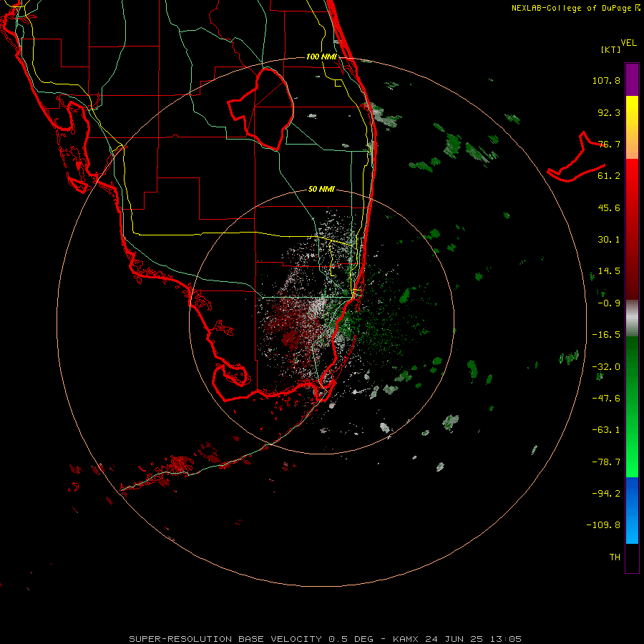This screenshot has height=644, width=644.
Task: Click the 30.1 legend value
Action: (x=609, y=240)
